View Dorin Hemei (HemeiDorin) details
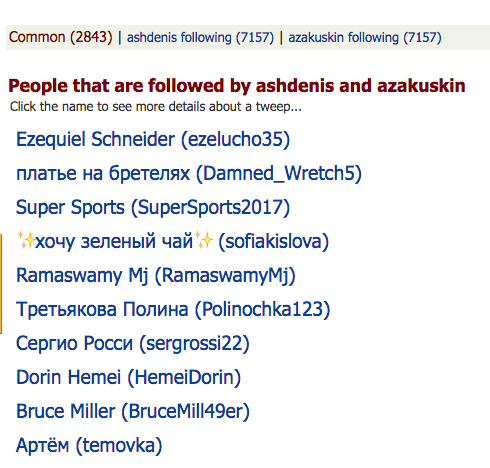The height and width of the screenshot is (468, 490). click(128, 377)
